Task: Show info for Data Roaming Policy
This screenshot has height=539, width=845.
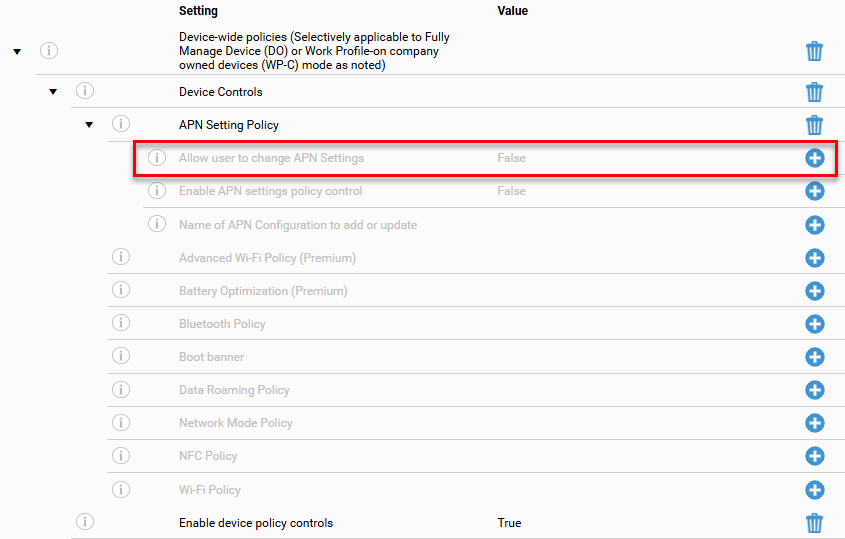Action: (x=121, y=389)
